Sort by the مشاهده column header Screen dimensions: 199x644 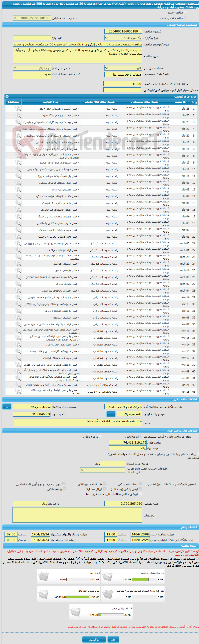(13, 102)
